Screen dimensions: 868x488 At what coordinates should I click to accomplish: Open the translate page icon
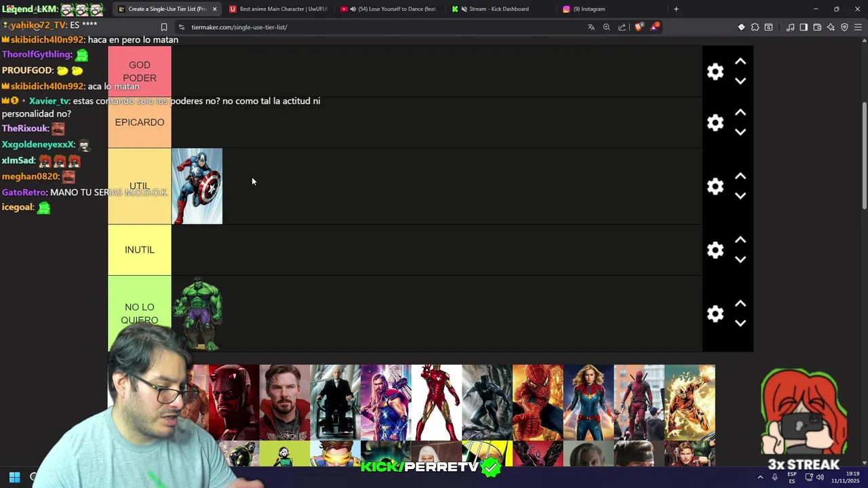(591, 27)
